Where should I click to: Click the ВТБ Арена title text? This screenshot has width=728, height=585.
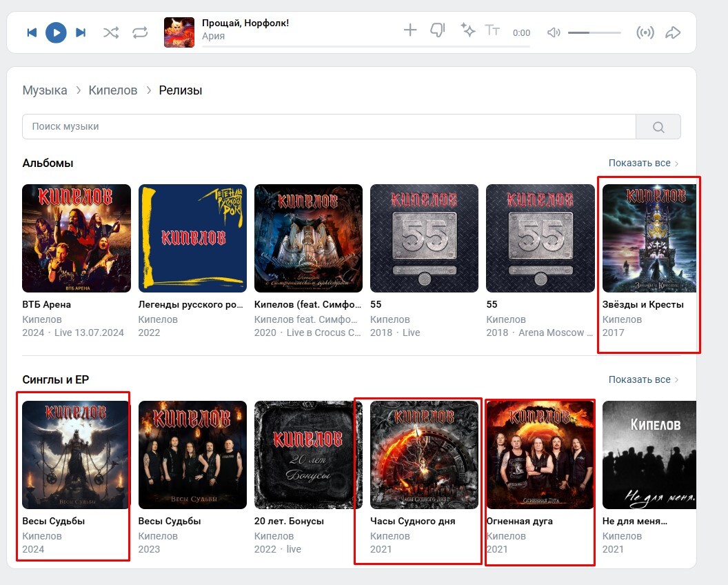(x=46, y=304)
